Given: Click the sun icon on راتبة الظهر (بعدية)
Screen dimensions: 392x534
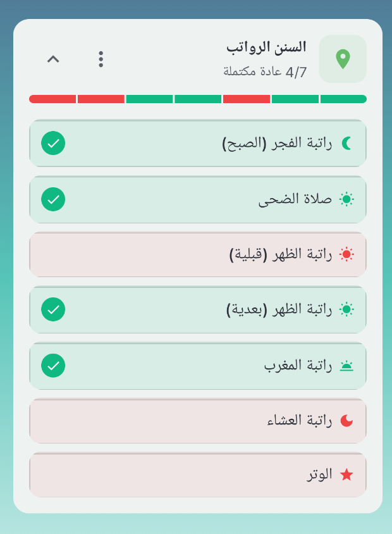Looking at the screenshot, I should 347,309.
